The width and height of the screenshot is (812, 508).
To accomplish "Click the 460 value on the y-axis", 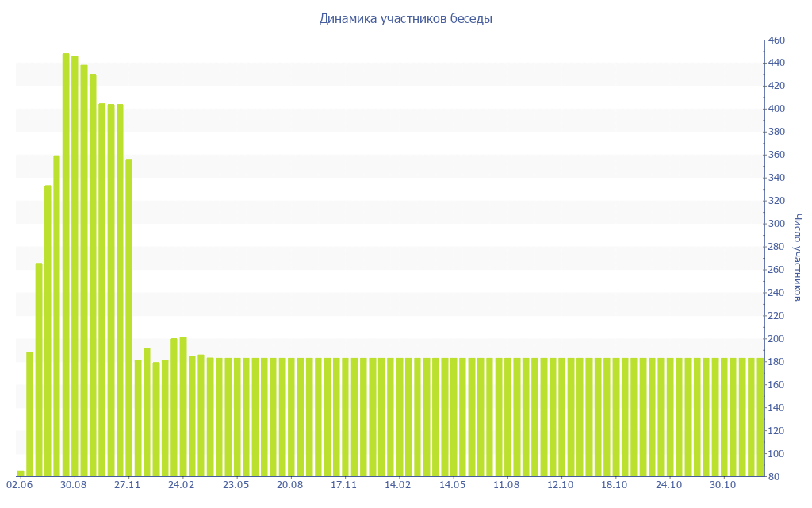I will point(776,40).
